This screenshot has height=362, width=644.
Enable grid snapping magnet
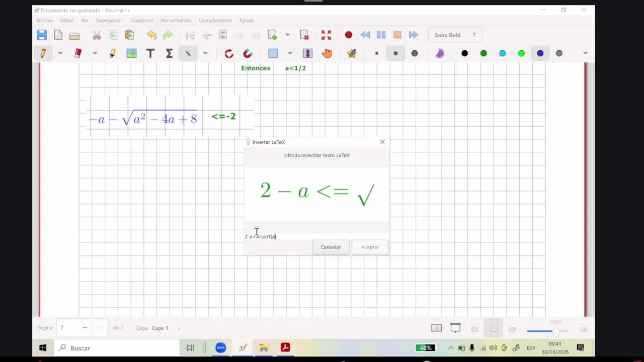248,53
